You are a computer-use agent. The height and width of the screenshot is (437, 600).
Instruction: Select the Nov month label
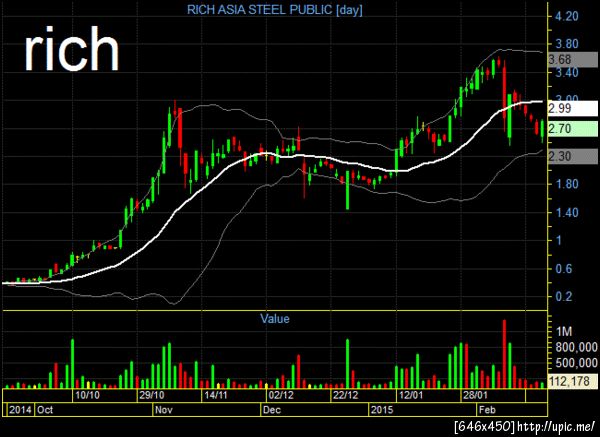[x=164, y=410]
